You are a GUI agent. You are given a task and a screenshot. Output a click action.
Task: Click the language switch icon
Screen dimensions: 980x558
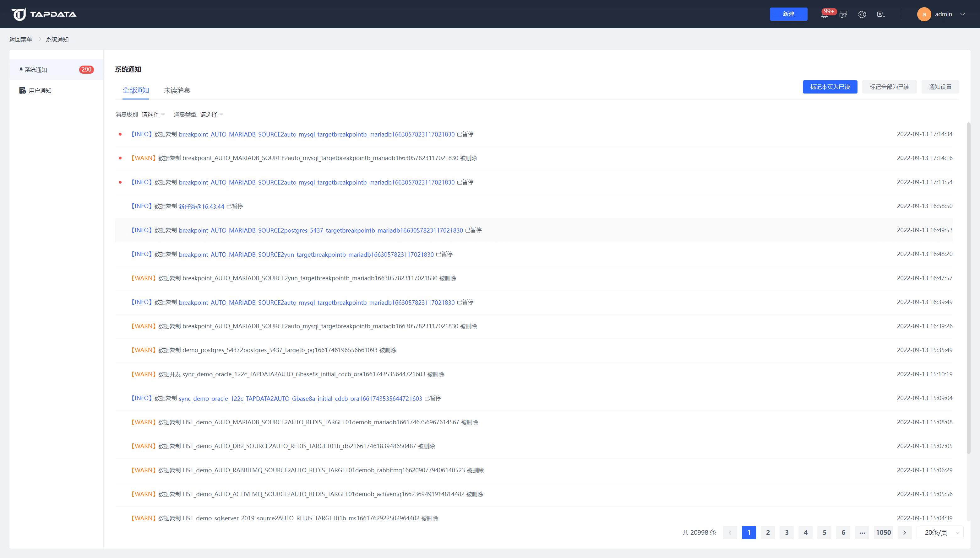click(881, 14)
